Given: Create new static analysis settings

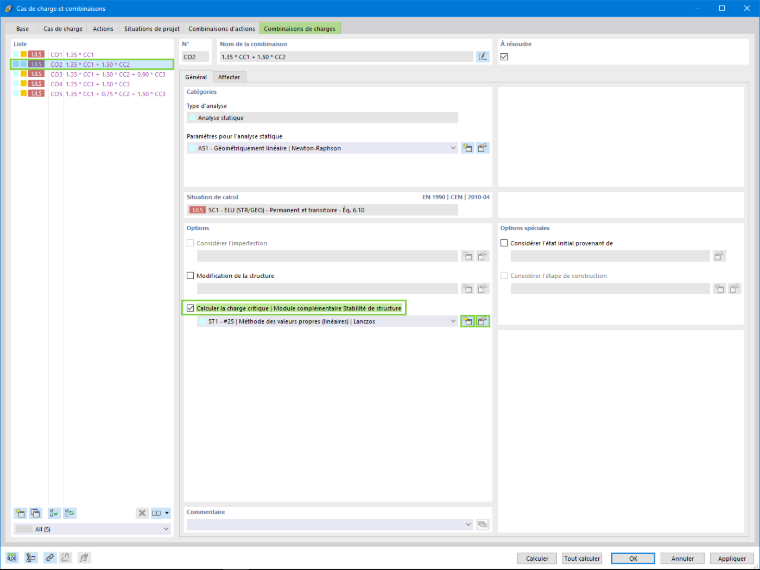Looking at the screenshot, I should (467, 148).
